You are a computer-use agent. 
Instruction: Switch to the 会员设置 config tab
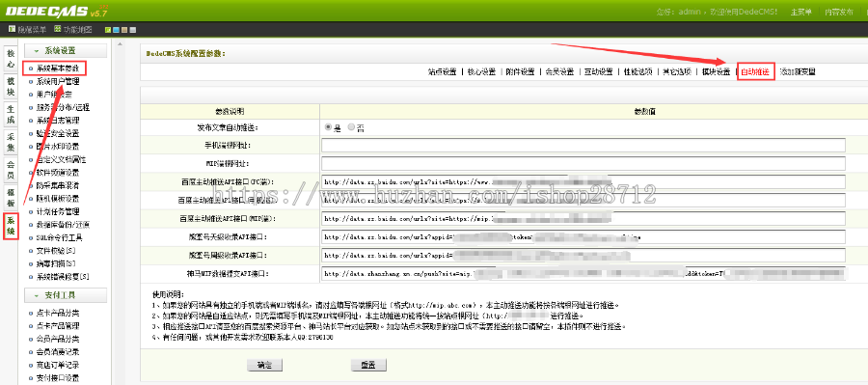[559, 72]
